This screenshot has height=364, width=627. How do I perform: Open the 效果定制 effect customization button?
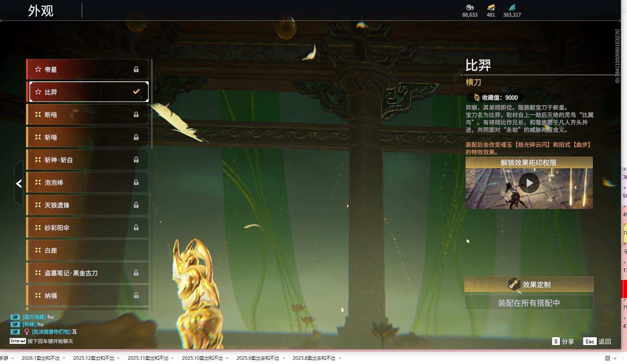pos(529,284)
